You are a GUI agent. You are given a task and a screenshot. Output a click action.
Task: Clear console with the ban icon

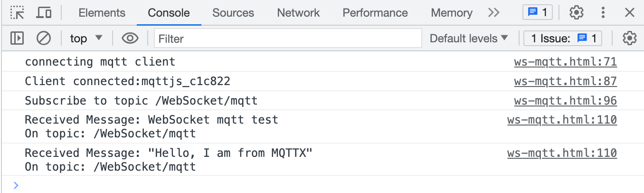[44, 38]
